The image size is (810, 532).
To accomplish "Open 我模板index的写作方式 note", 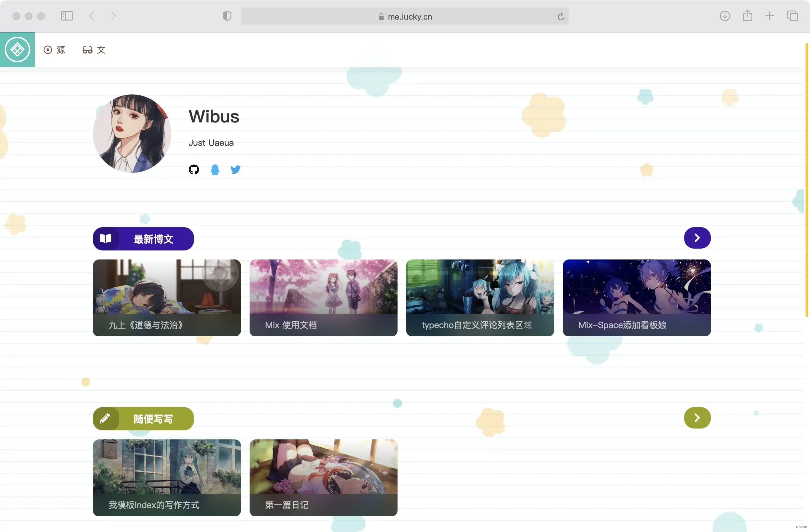I will [x=167, y=478].
